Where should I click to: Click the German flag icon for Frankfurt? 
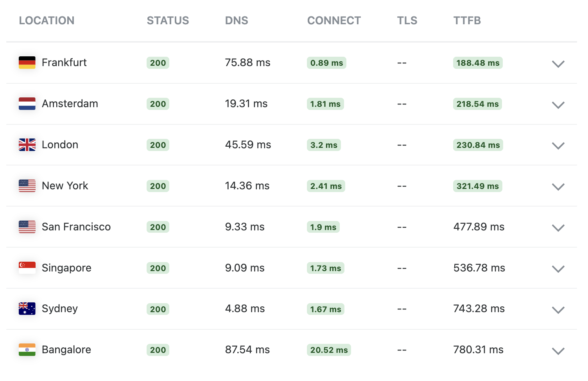[27, 63]
